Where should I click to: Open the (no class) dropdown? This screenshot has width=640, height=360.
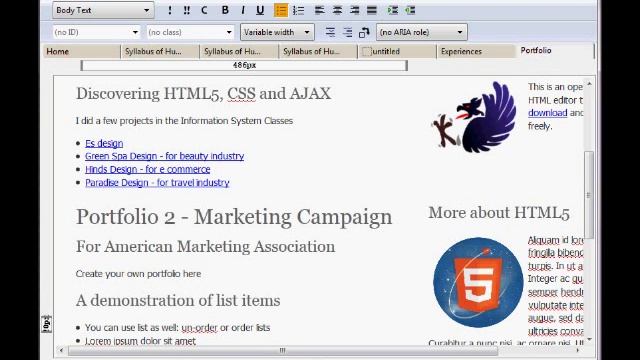(x=190, y=32)
